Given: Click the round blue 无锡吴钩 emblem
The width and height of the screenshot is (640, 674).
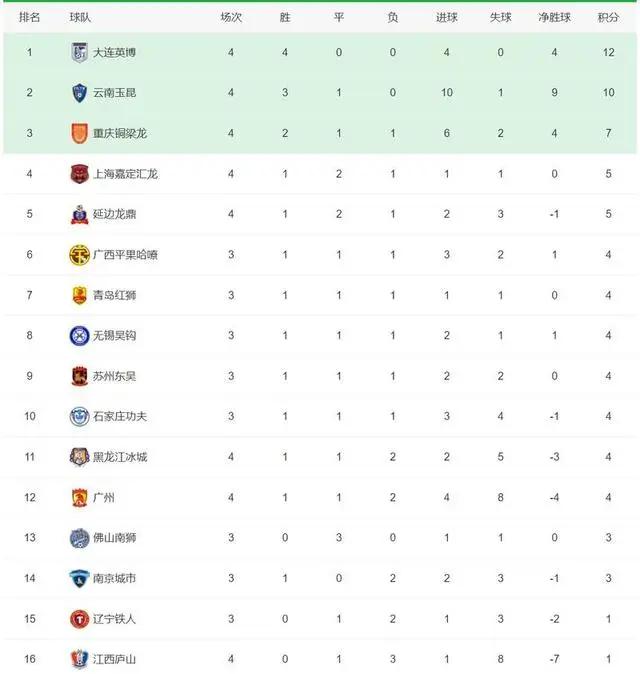Looking at the screenshot, I should click(x=79, y=336).
